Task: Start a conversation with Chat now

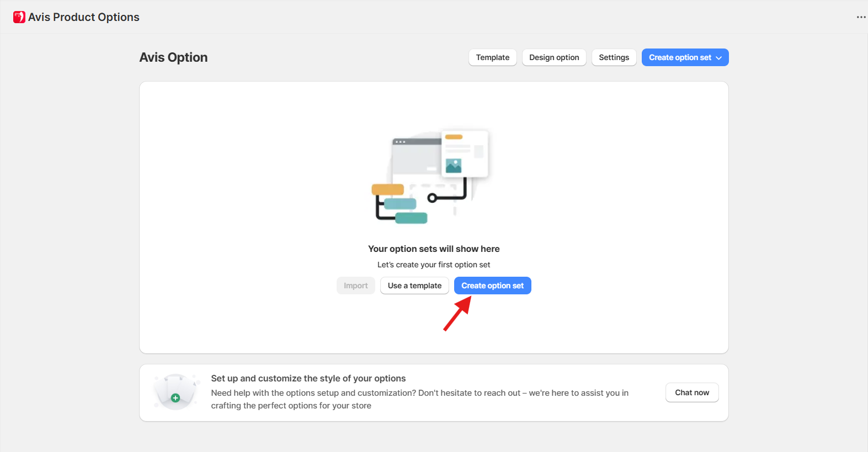Action: [x=692, y=392]
